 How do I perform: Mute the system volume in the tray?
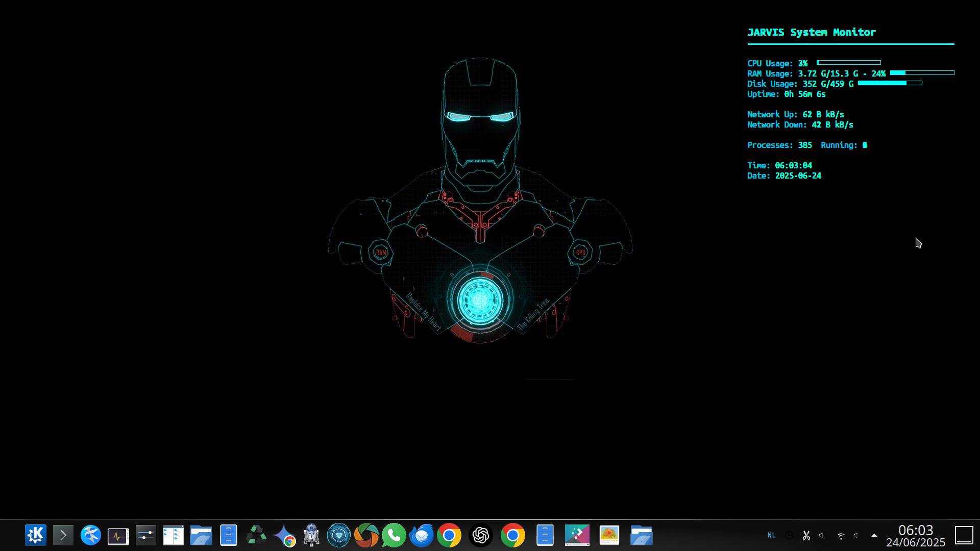click(x=821, y=536)
